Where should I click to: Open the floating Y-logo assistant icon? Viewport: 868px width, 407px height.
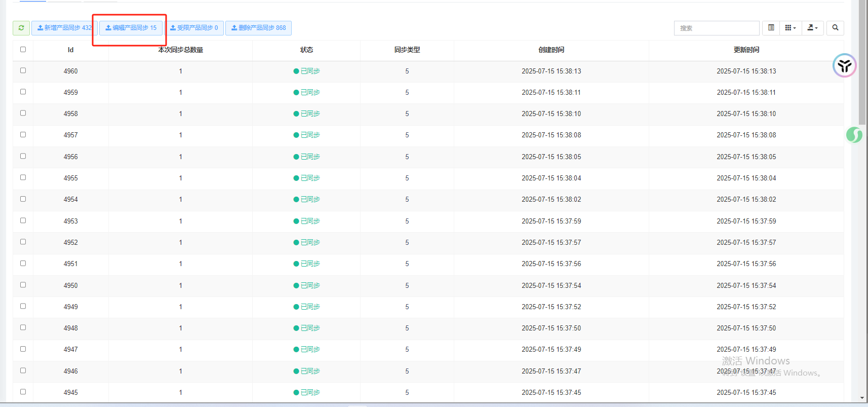(844, 65)
